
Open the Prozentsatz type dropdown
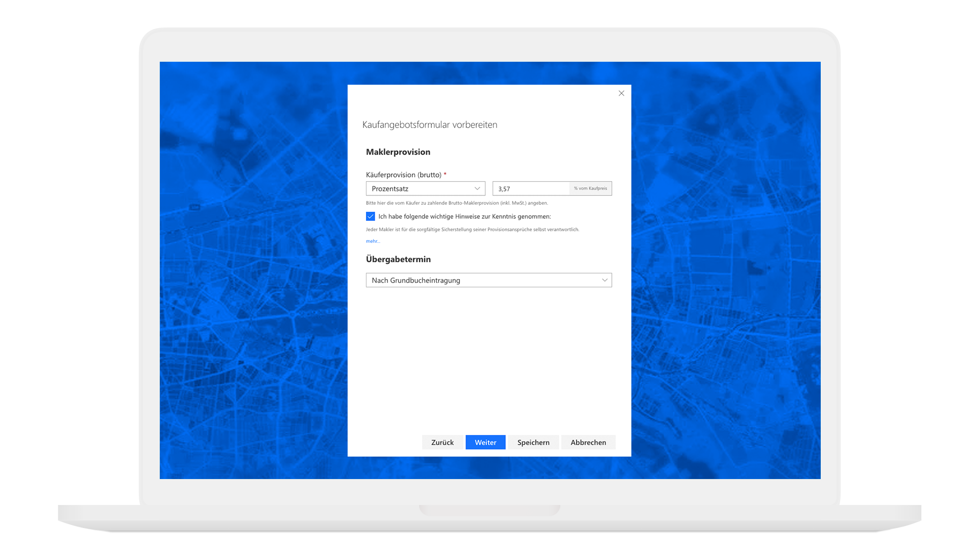[419, 189]
